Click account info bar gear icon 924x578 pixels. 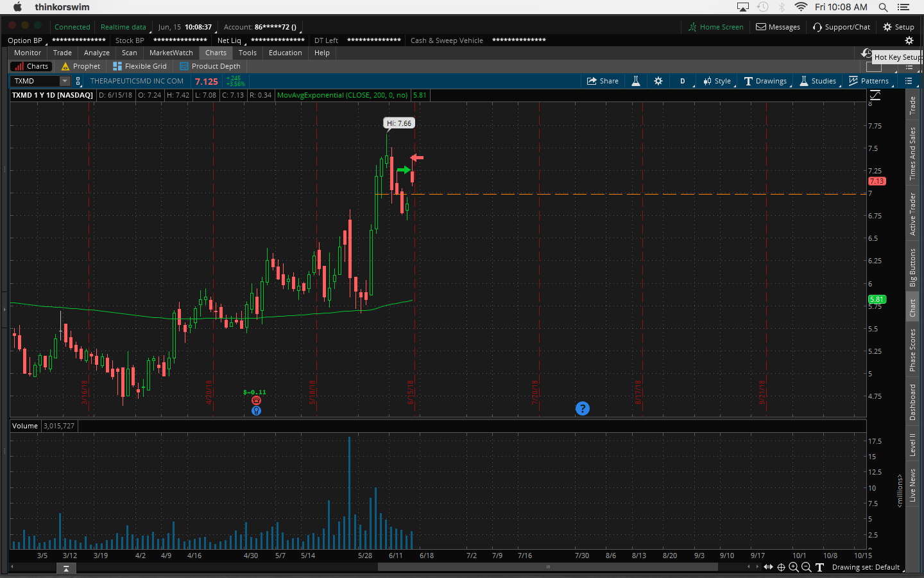[x=909, y=40]
